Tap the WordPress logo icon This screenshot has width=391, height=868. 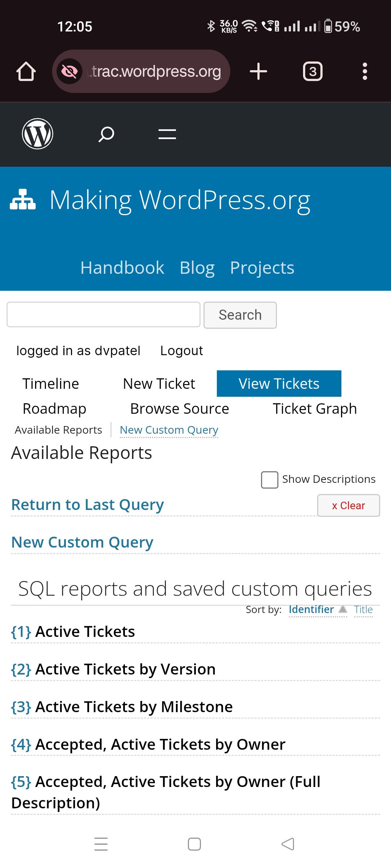38,134
